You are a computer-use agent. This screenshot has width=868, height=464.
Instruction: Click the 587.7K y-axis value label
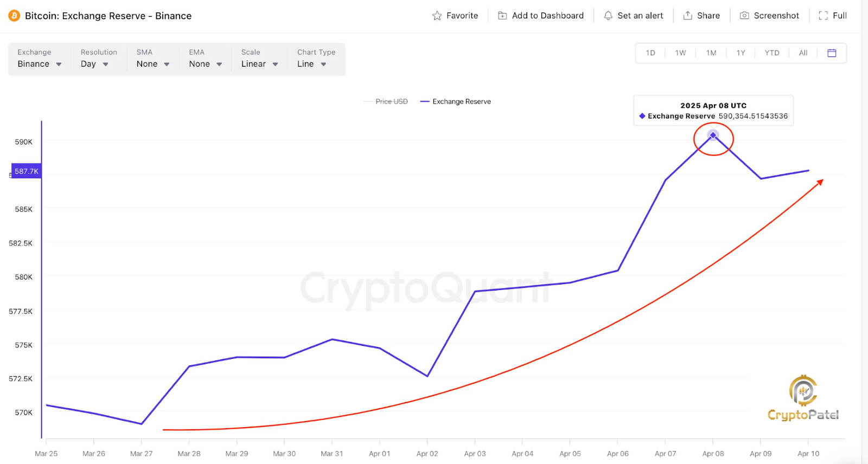click(27, 171)
